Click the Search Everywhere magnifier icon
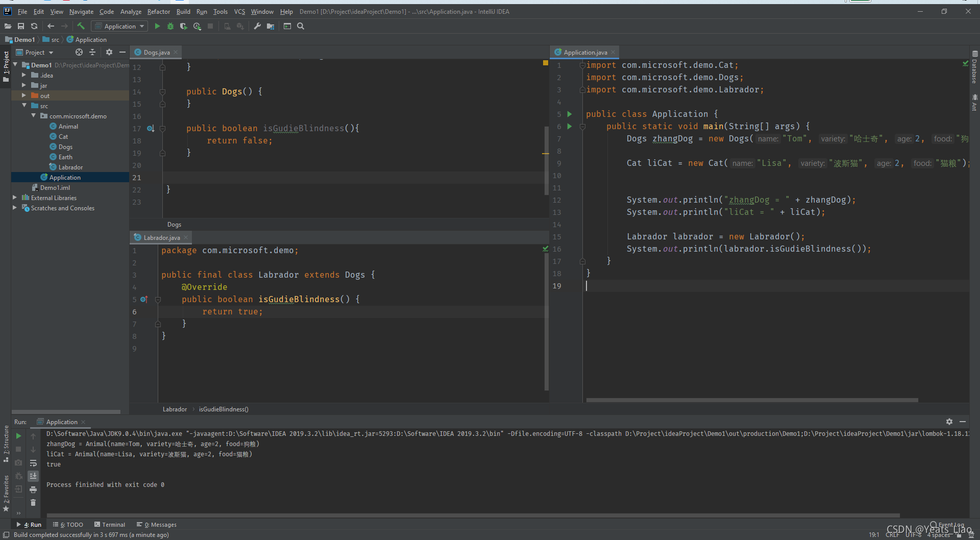This screenshot has height=540, width=980. (x=301, y=26)
